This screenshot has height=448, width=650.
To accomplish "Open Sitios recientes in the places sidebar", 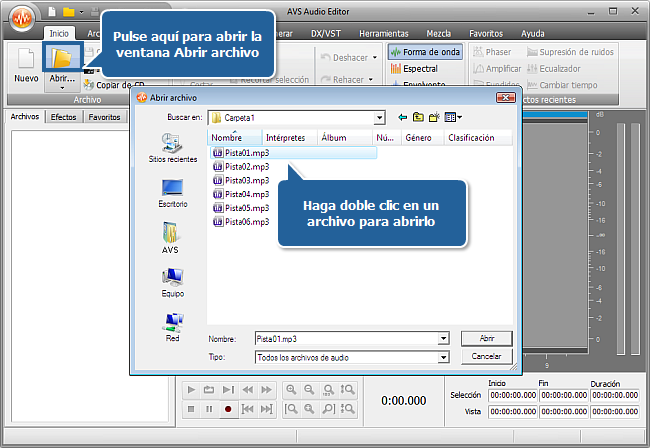I will pos(172,148).
